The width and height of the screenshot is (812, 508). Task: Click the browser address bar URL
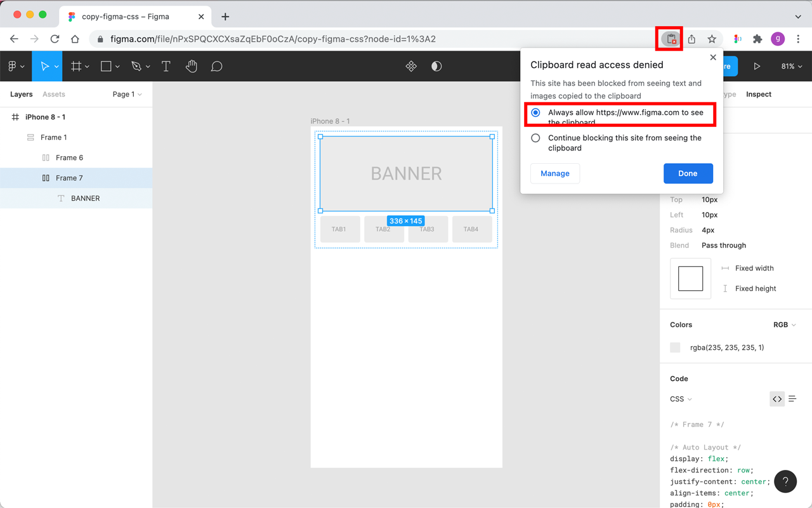273,39
